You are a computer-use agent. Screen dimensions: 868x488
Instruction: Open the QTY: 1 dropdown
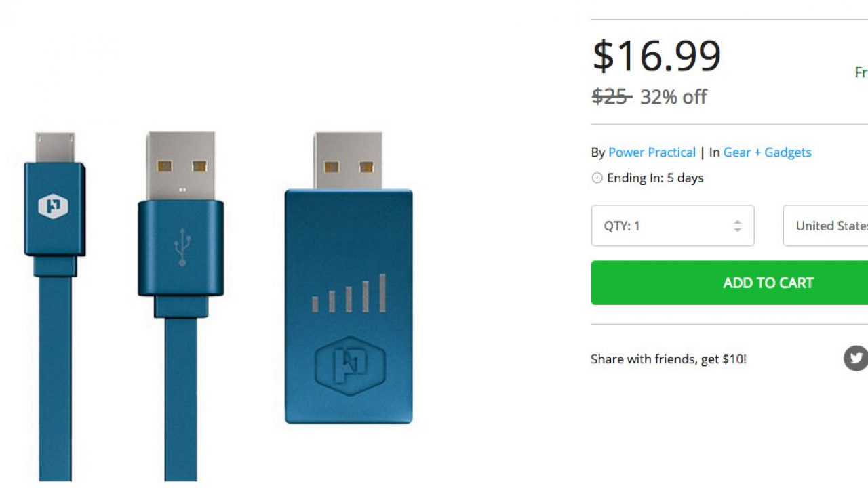tap(672, 226)
